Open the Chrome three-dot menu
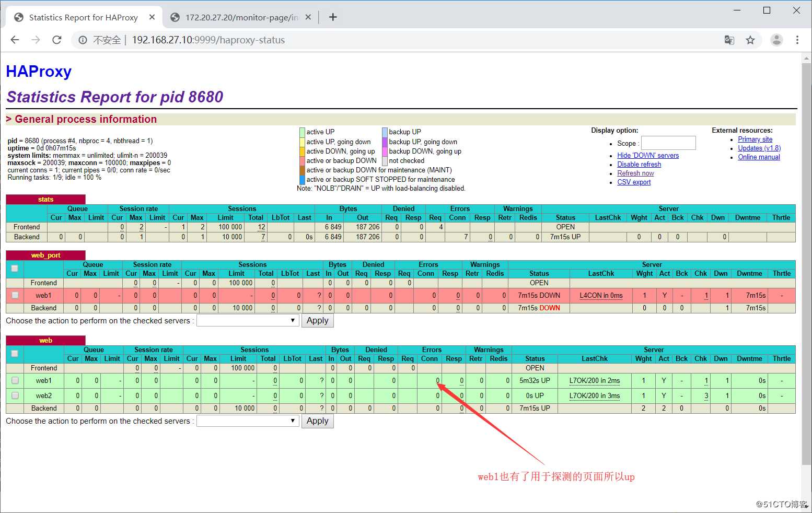The height and width of the screenshot is (513, 812). [x=797, y=40]
